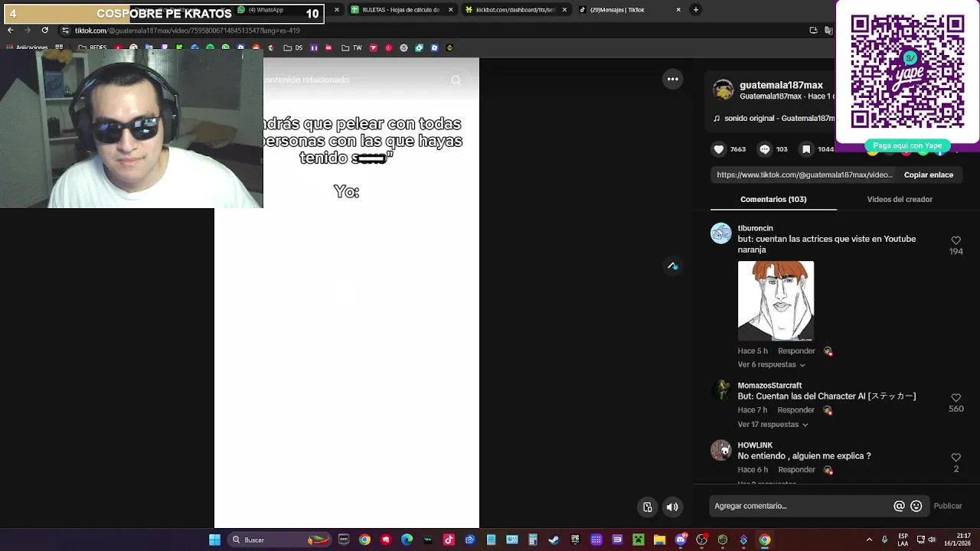Image resolution: width=980 pixels, height=551 pixels.
Task: Go back in browser history
Action: click(10, 31)
